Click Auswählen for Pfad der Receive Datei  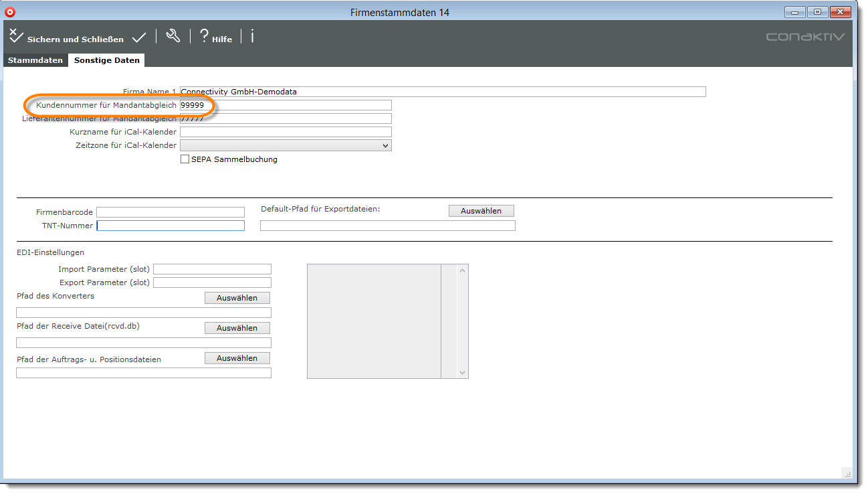[237, 328]
